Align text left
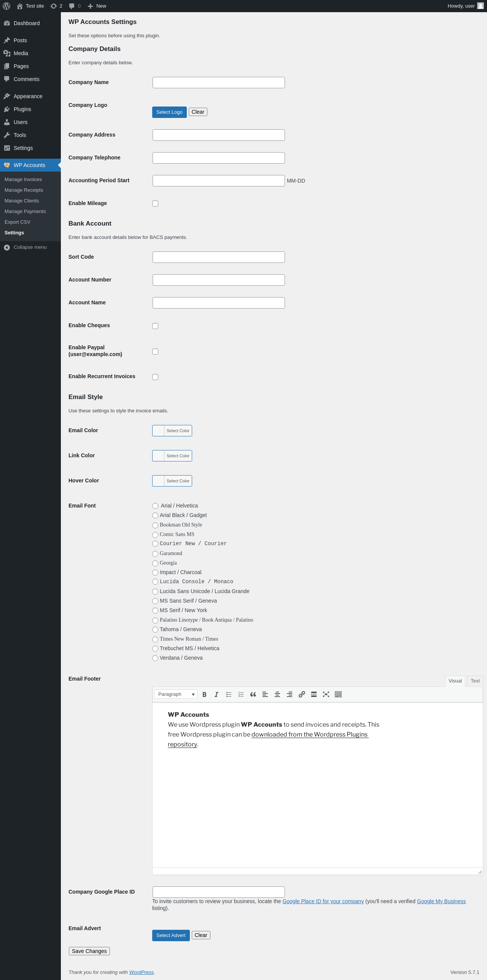Viewport: 487px width, 980px height. point(265,694)
